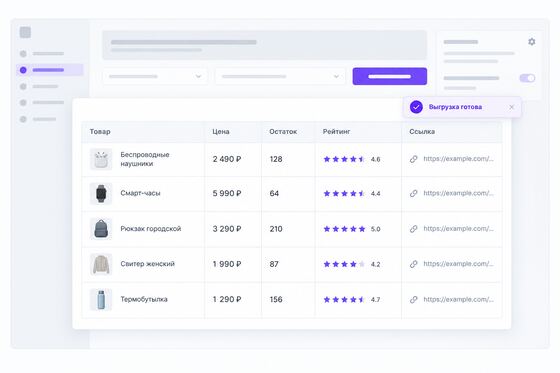Click the "Цена" column header

[x=221, y=131]
